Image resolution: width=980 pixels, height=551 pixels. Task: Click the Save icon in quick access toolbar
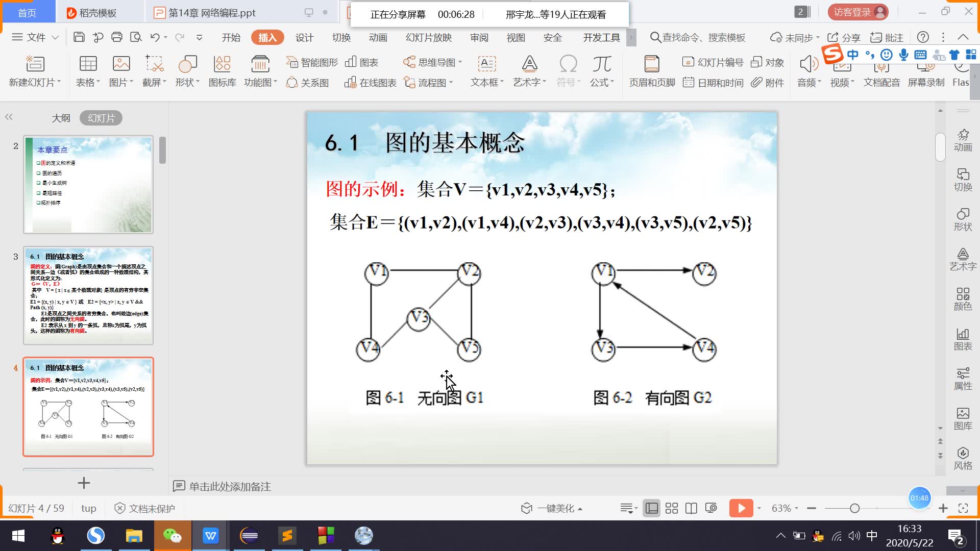79,37
